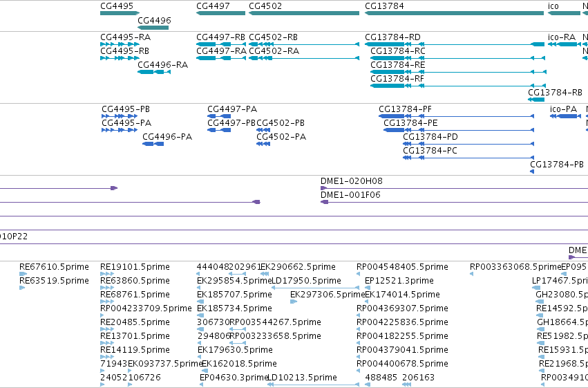Click the ico-PA protein label
This screenshot has width=588, height=388.
coord(563,109)
